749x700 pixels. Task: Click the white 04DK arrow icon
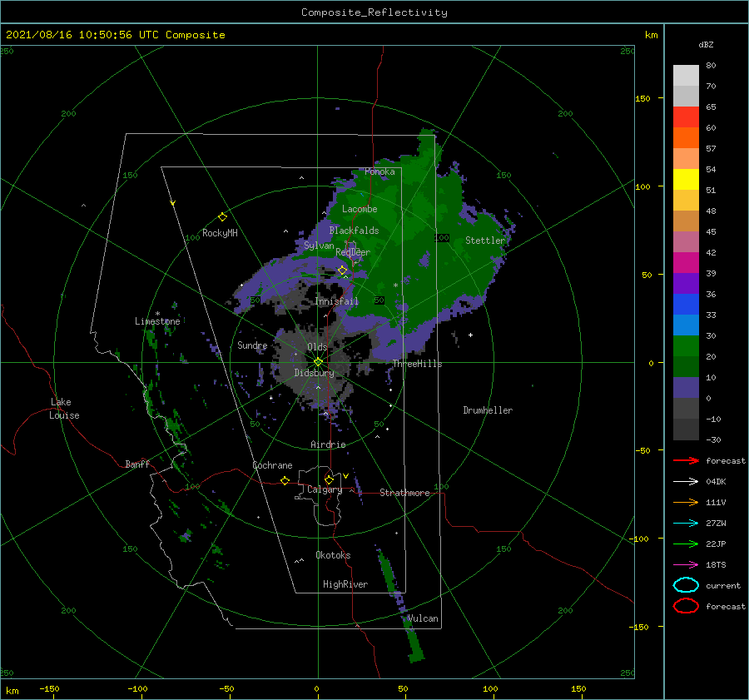(686, 482)
